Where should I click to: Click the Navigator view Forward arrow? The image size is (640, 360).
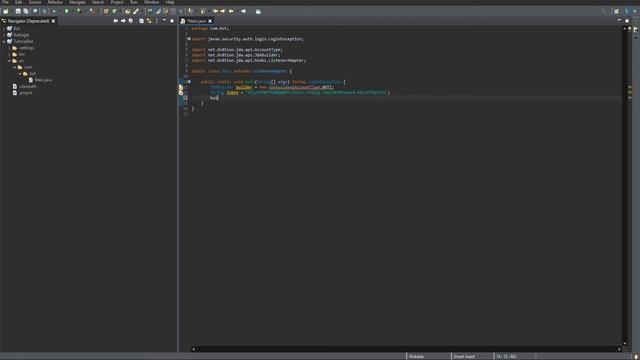coord(123,21)
